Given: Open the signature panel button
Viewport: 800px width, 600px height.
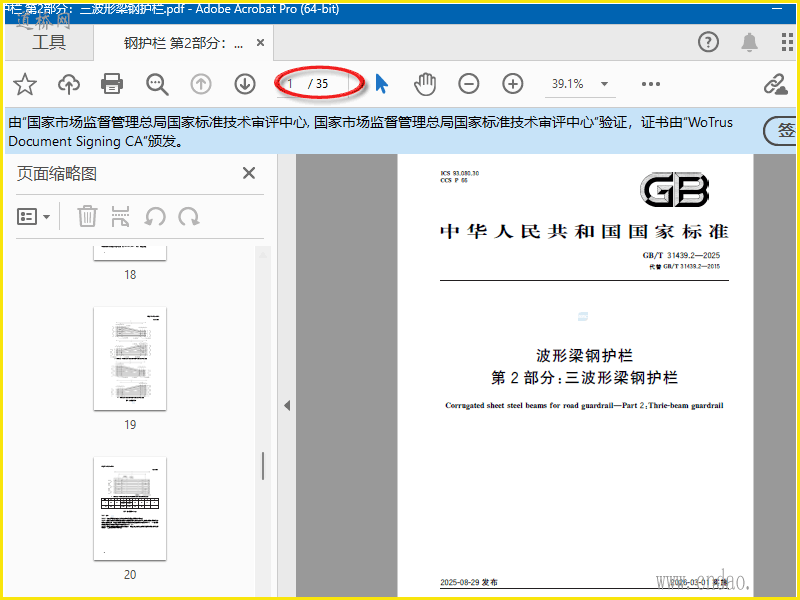Looking at the screenshot, I should [x=781, y=131].
